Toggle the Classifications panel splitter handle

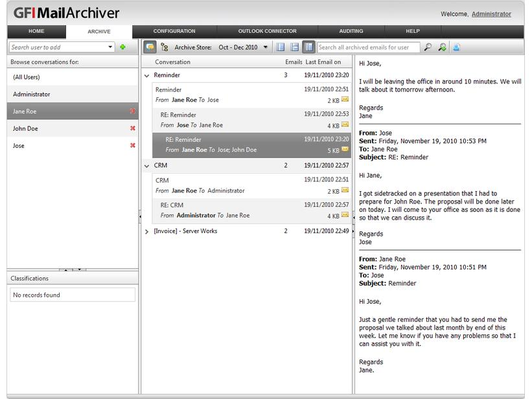(73, 269)
